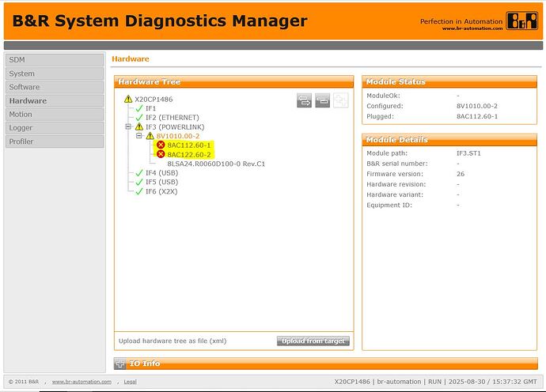Click the Upload from target button
The image size is (546, 392).
pyautogui.click(x=313, y=341)
